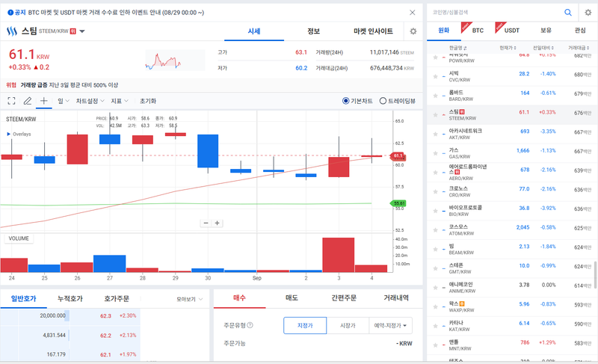598x364 pixels.
Task: Switch to the BTC market tab
Action: pyautogui.click(x=478, y=31)
